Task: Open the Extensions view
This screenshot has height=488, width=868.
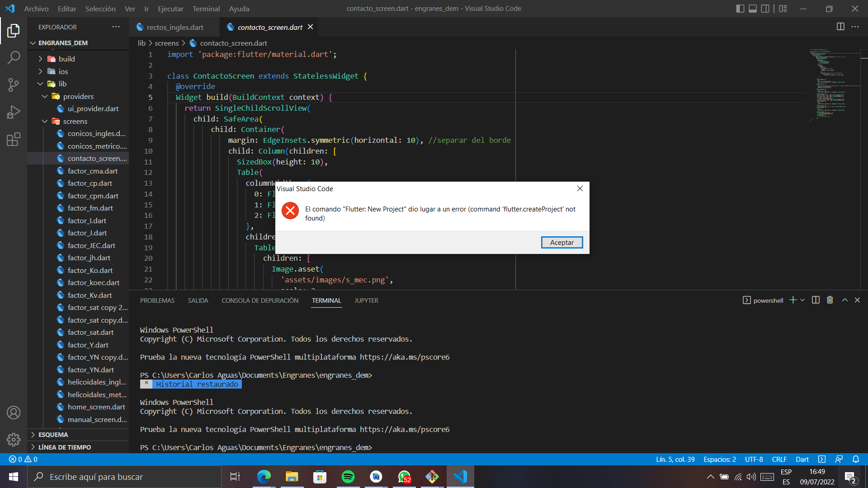Action: [14, 139]
